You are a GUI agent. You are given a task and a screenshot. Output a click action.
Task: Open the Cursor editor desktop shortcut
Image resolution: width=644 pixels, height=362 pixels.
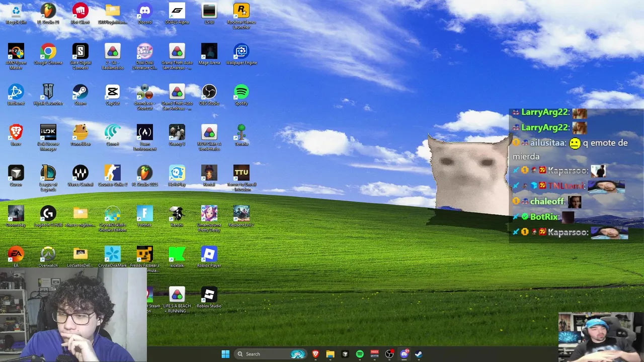[16, 176]
